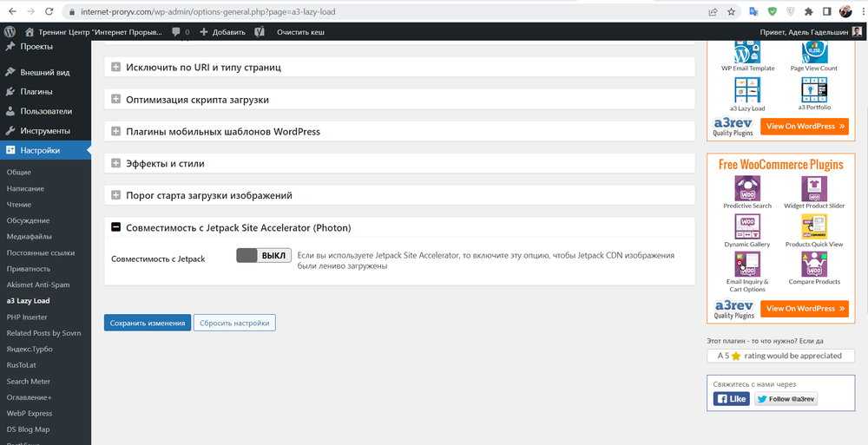
Task: Click the Facebook Like button
Action: pos(732,399)
